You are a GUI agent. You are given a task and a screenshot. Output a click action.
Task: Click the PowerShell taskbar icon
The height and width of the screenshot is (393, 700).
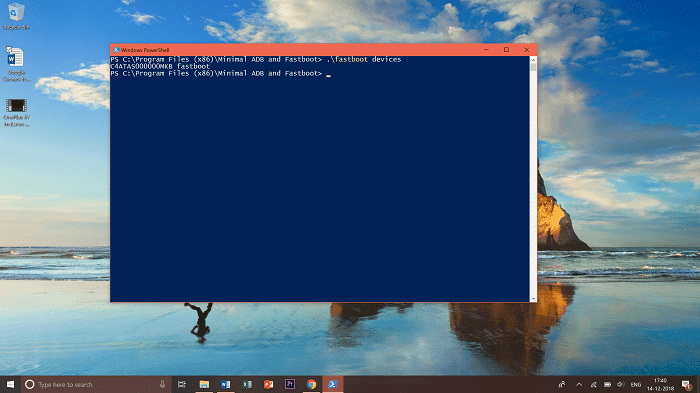tap(333, 385)
